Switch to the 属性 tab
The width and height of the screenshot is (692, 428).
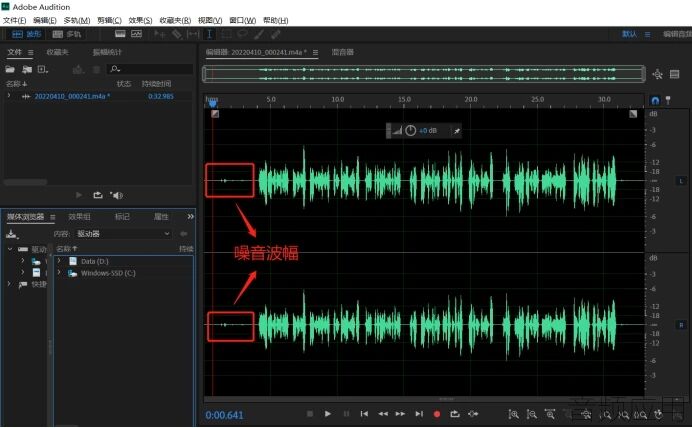click(161, 217)
